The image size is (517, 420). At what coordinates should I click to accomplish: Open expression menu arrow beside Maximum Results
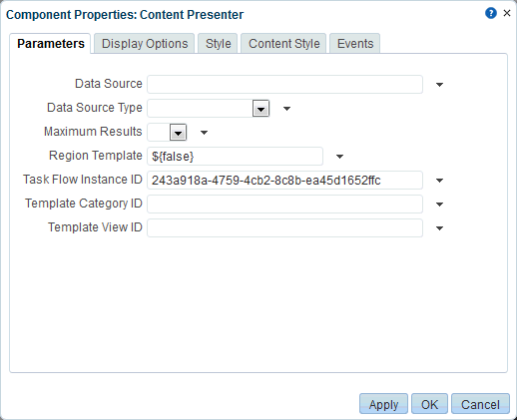(204, 133)
